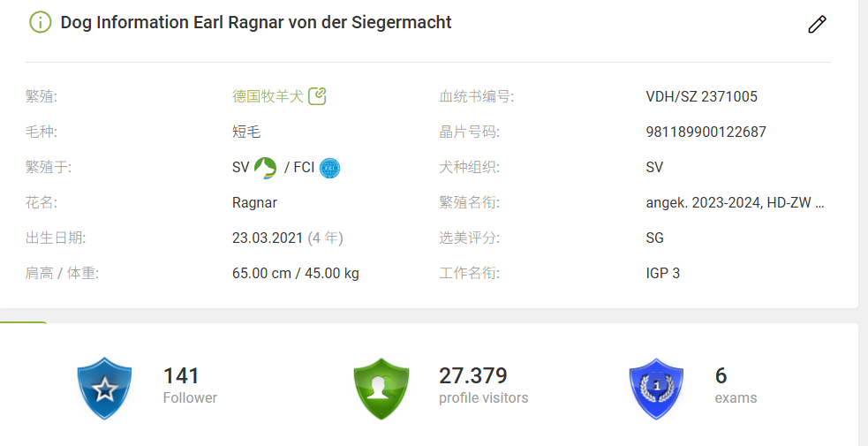Click the blue star Follower shield badge
This screenshot has height=446, width=868.
(x=104, y=388)
